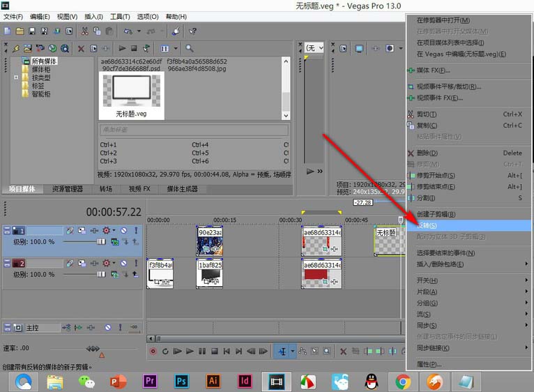Stop playback in transport bar
The image size is (534, 392).
tap(214, 351)
